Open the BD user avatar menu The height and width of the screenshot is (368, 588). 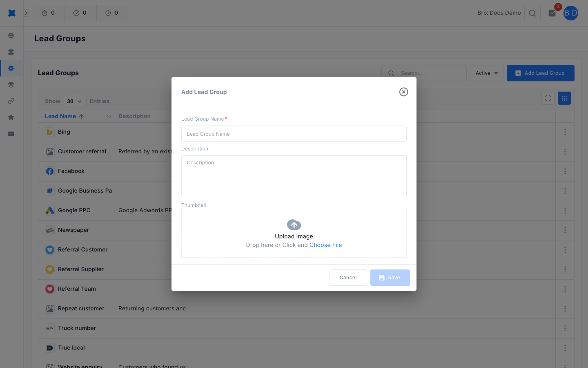click(571, 13)
